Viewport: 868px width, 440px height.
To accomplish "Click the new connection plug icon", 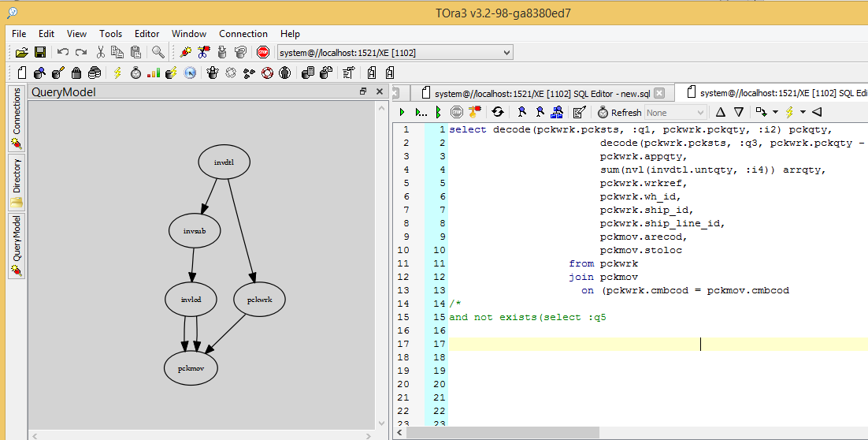I will [186, 52].
